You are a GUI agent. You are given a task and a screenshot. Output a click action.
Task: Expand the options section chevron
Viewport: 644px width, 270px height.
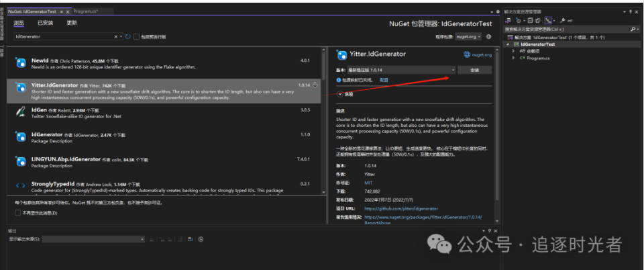click(x=340, y=94)
